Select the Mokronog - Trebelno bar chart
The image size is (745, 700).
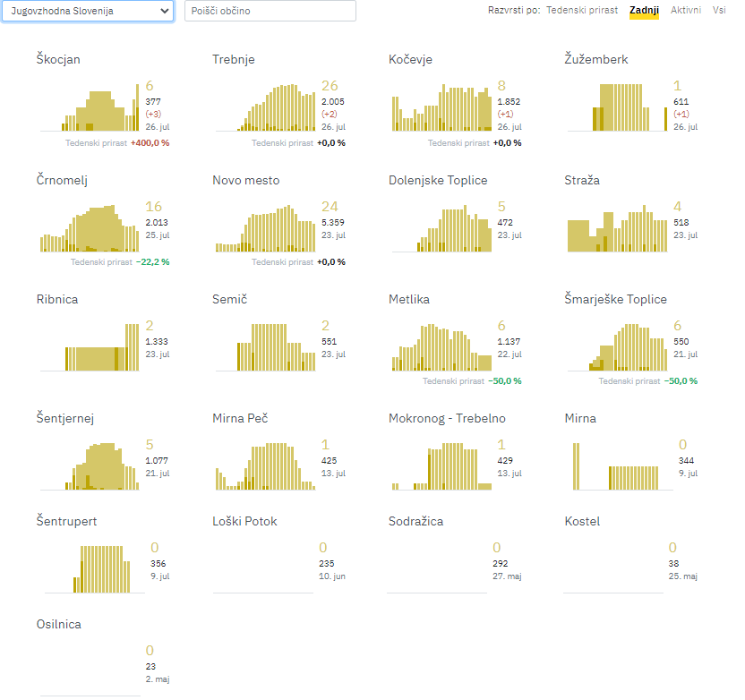[441, 467]
